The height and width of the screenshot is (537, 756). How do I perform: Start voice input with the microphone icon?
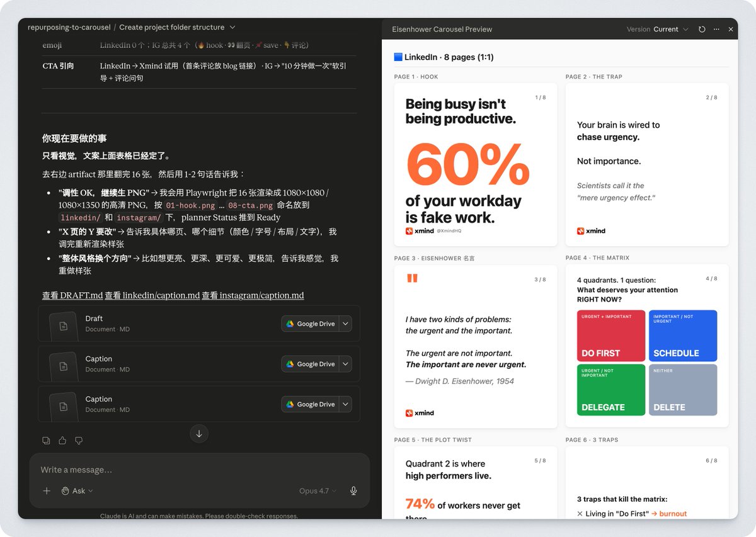tap(354, 491)
